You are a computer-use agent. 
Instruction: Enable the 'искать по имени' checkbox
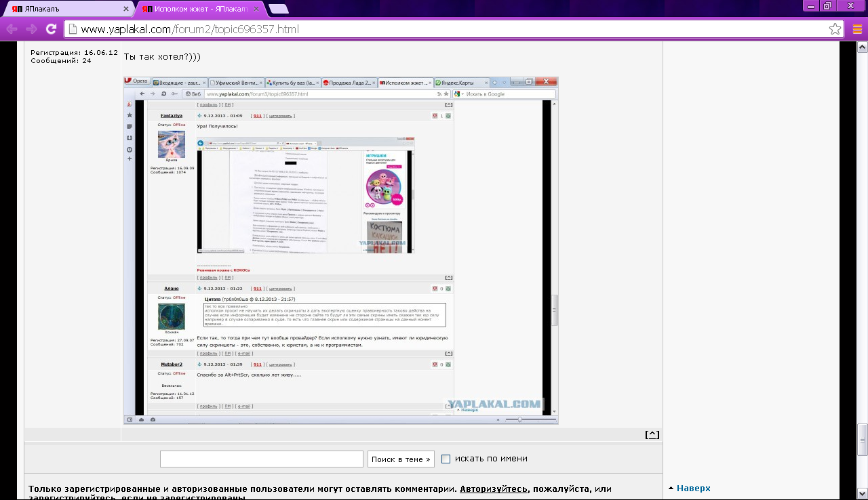click(x=446, y=459)
